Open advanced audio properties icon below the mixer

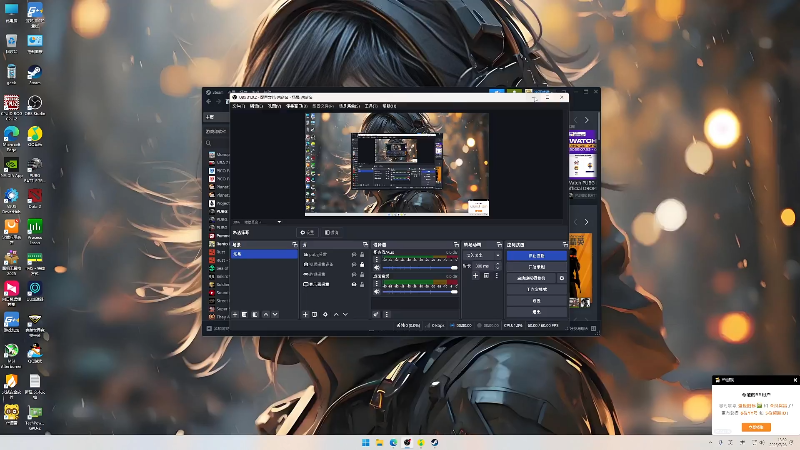[x=376, y=314]
